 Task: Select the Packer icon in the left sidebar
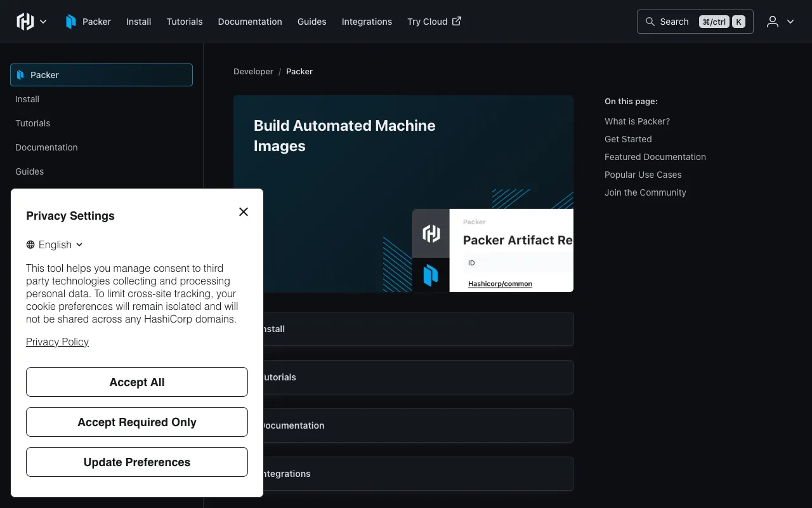point(19,74)
